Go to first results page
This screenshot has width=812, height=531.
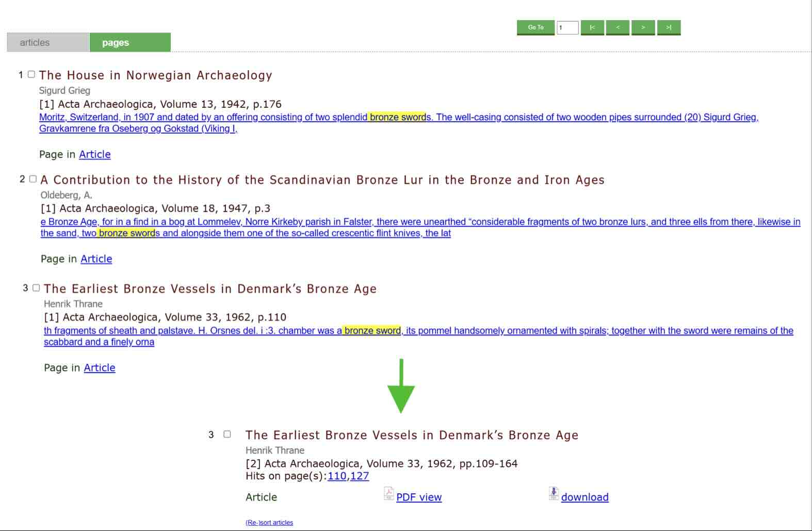592,27
